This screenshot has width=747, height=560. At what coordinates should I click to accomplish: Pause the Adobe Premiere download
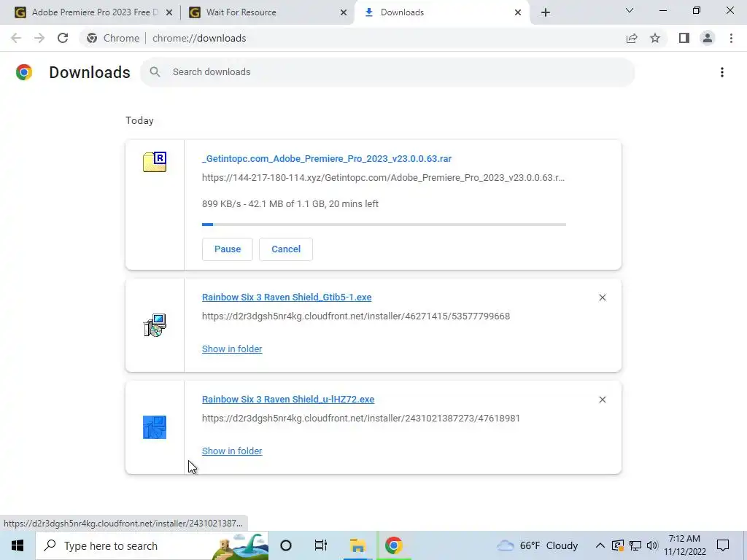click(228, 249)
